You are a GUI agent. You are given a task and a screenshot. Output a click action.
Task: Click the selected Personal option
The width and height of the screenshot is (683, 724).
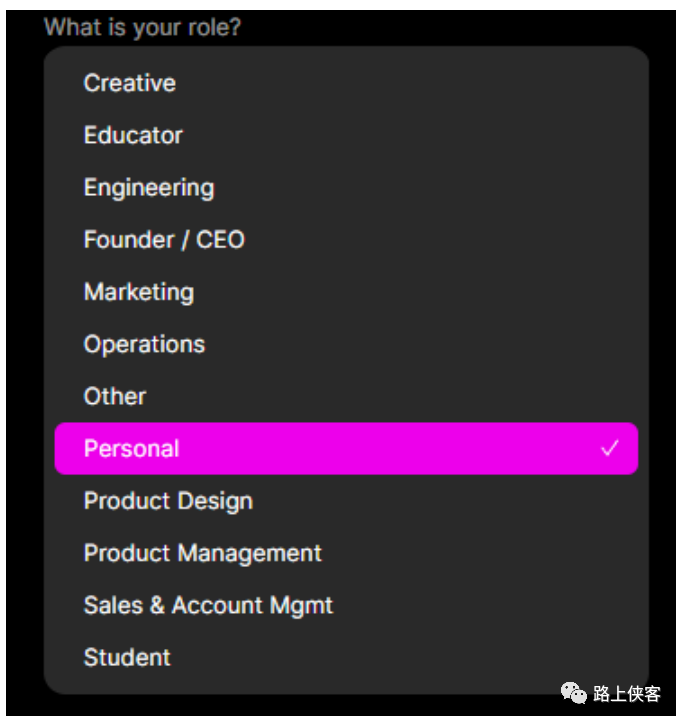point(132,449)
